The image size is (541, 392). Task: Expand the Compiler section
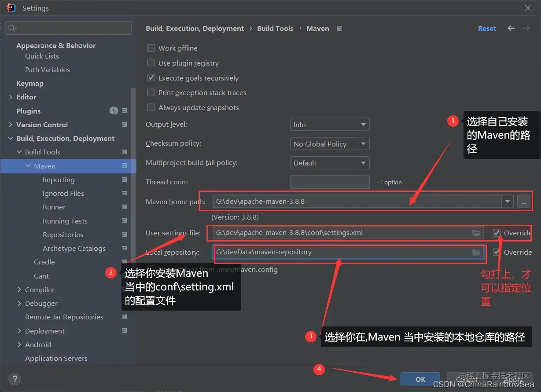[x=19, y=289]
